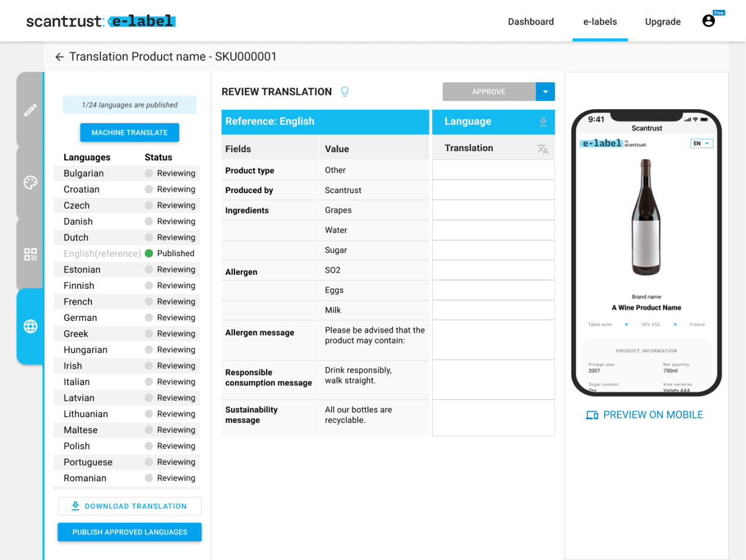Click the Grapes ingredient translation field
Screen dimensions: 746x560
[x=493, y=210]
